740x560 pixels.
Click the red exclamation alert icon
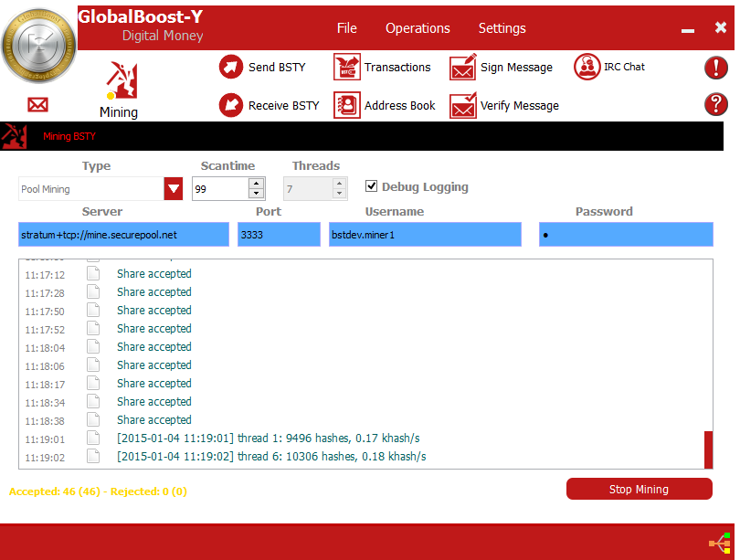pos(716,67)
